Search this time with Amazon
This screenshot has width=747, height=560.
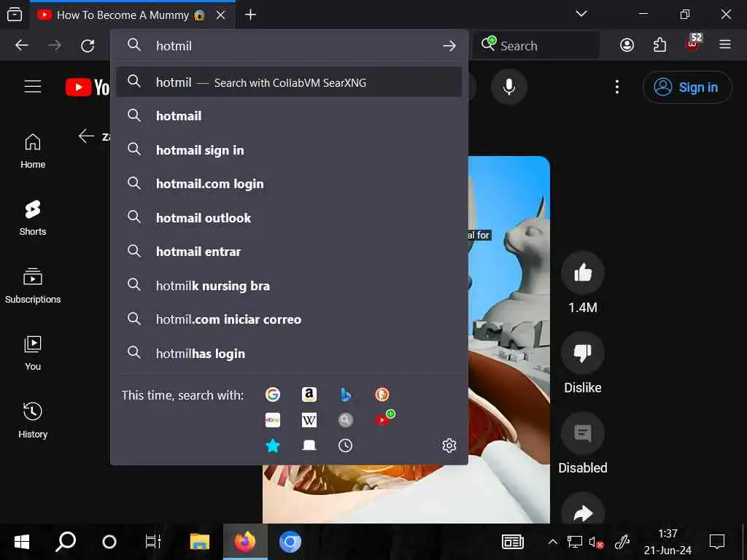pos(309,394)
